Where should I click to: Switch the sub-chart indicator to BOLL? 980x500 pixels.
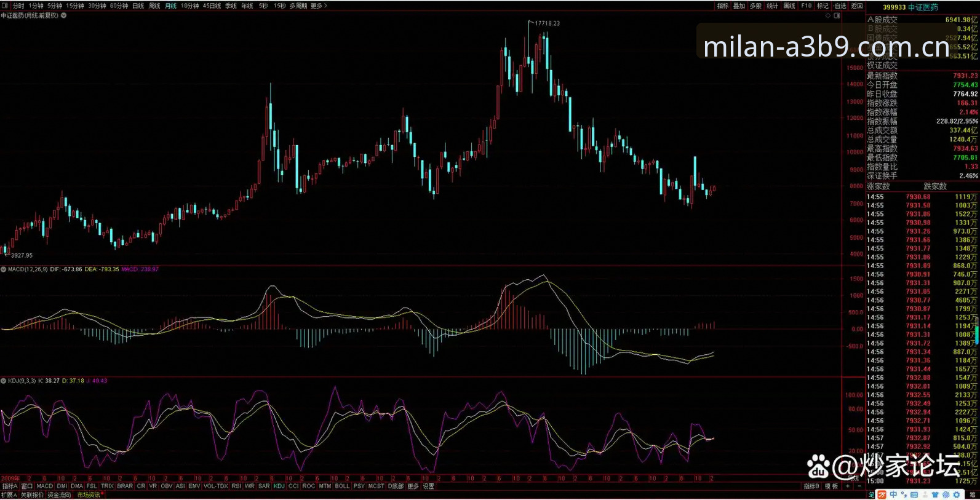[342, 486]
